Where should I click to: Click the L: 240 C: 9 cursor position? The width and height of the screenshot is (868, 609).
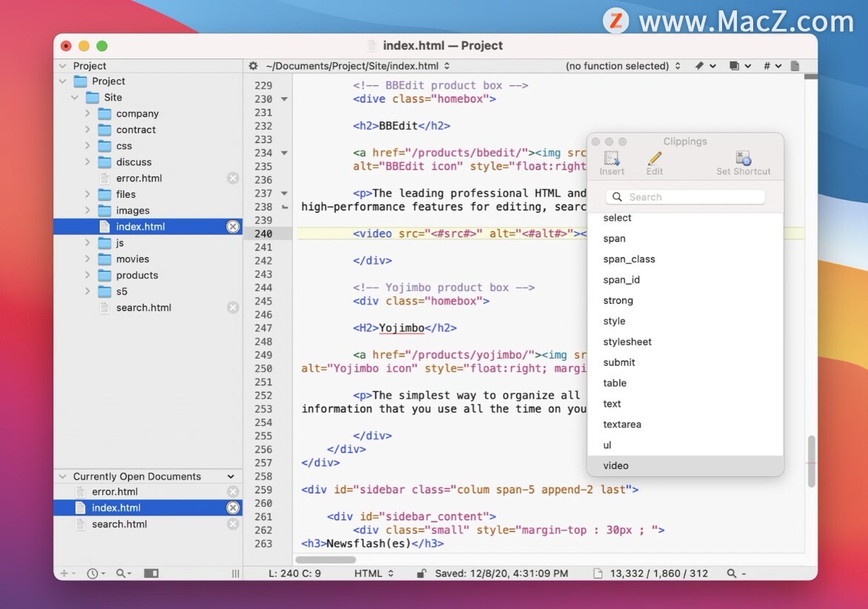click(295, 573)
